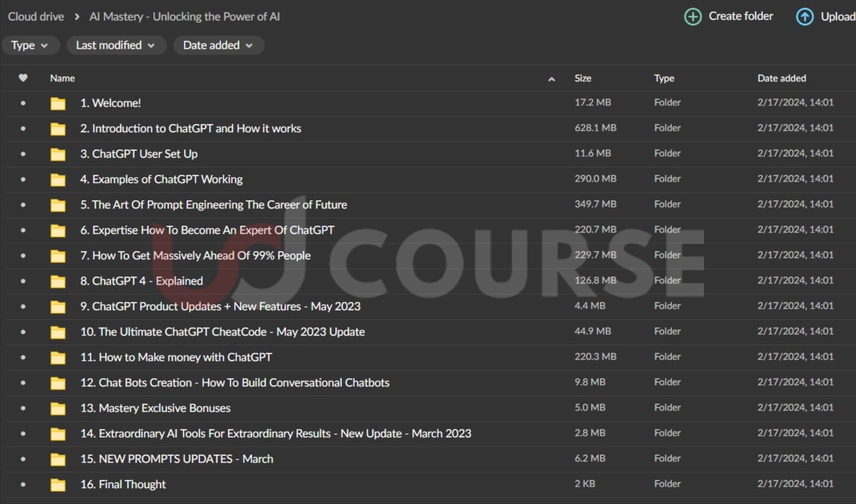Expand the Last modified filter dropdown

(x=115, y=45)
